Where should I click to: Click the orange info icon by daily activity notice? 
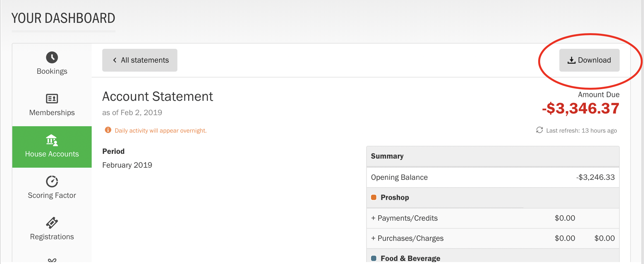108,130
